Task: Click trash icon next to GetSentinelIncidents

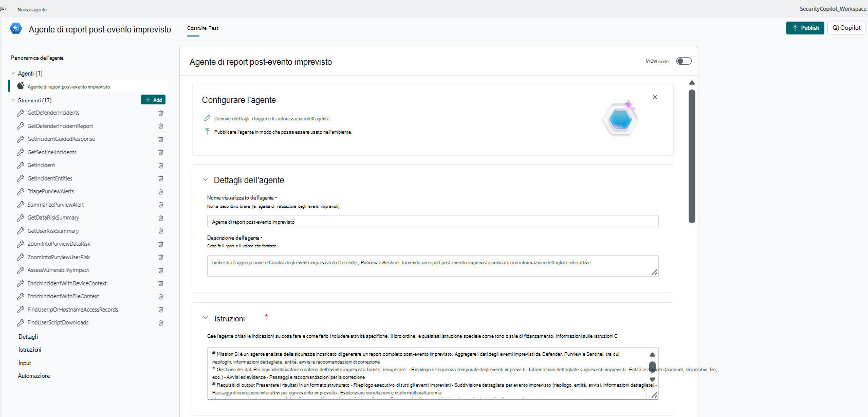Action: (x=161, y=152)
